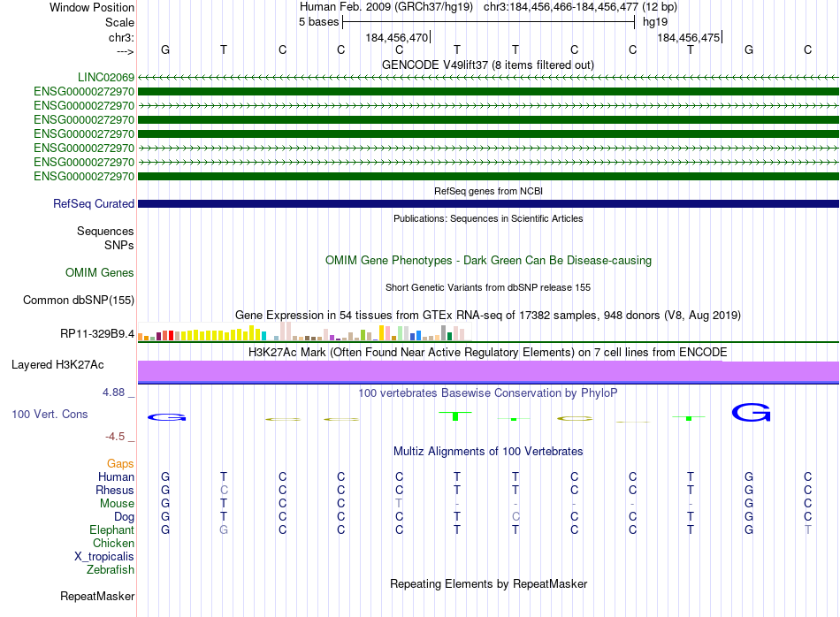Screen dimensions: 840x617
Task: Click the LINC02069 gene label
Action: [x=106, y=77]
